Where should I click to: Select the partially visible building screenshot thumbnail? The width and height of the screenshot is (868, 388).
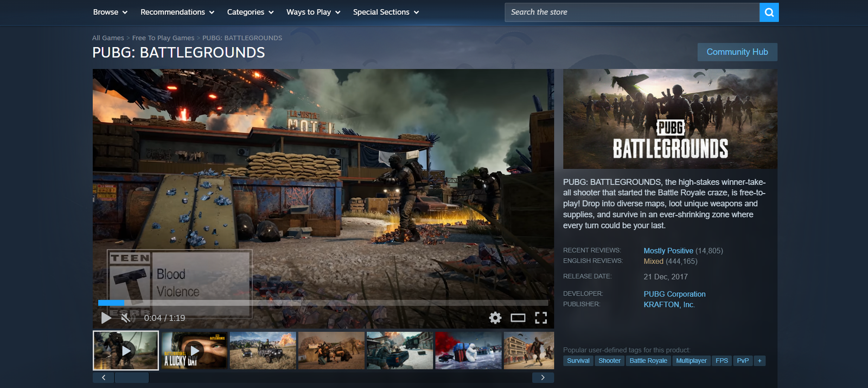529,351
